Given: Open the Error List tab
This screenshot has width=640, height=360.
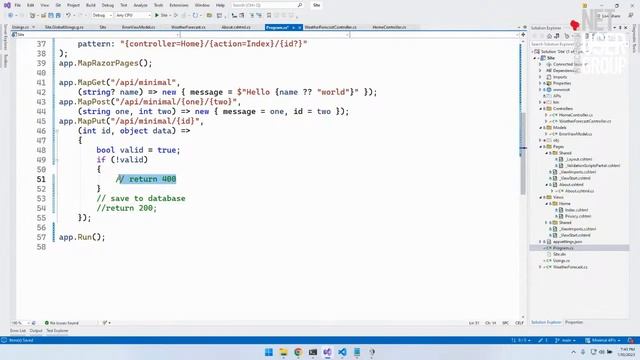Looking at the screenshot, I should pyautogui.click(x=18, y=331).
